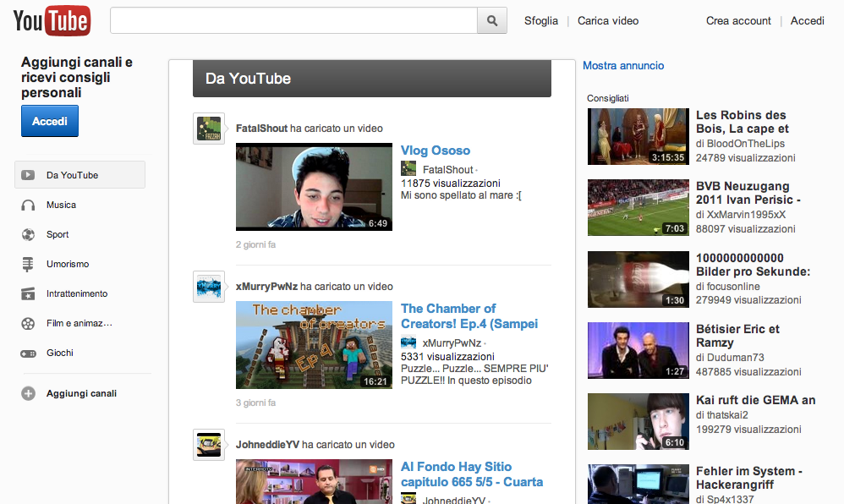Play The Chamber of Creators thumbnail

coord(314,345)
